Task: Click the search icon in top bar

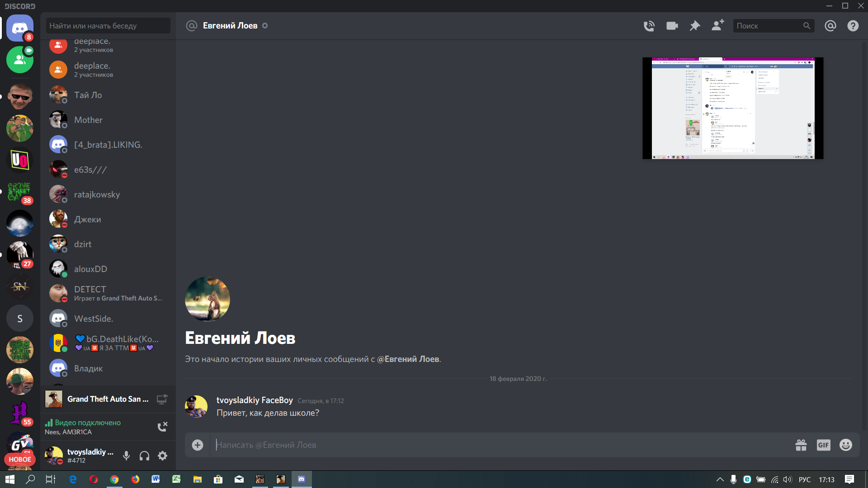Action: pyautogui.click(x=806, y=26)
